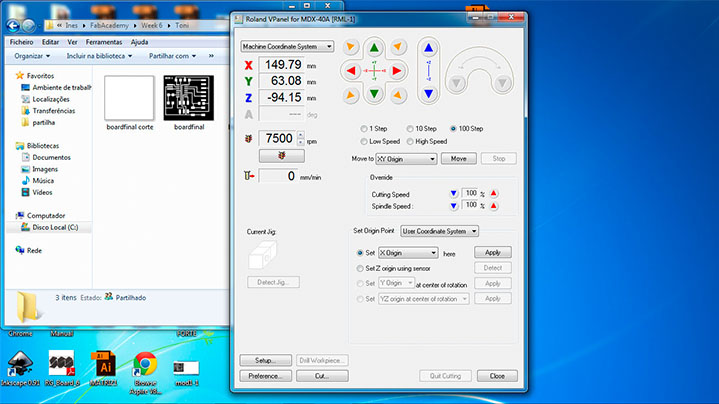Open the Ficheiro menu in Explorer
The image size is (719, 404).
22,42
